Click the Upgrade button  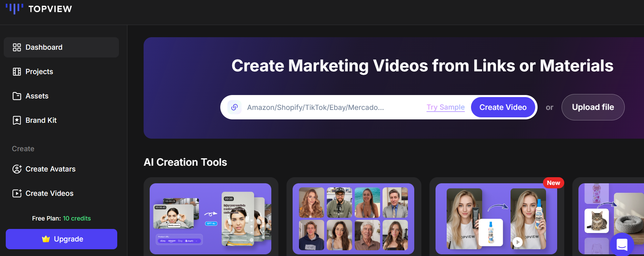pyautogui.click(x=61, y=239)
